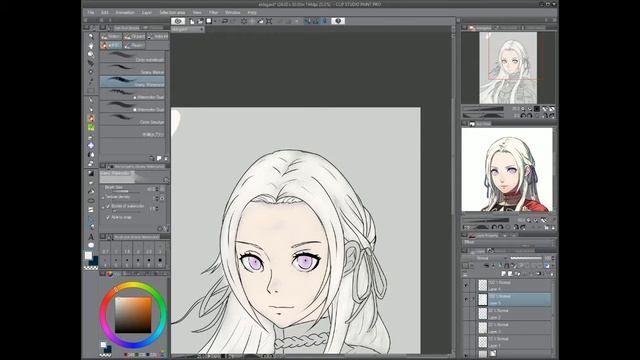Open the Edit menu
Screen dimensions: 640x360
105,13
